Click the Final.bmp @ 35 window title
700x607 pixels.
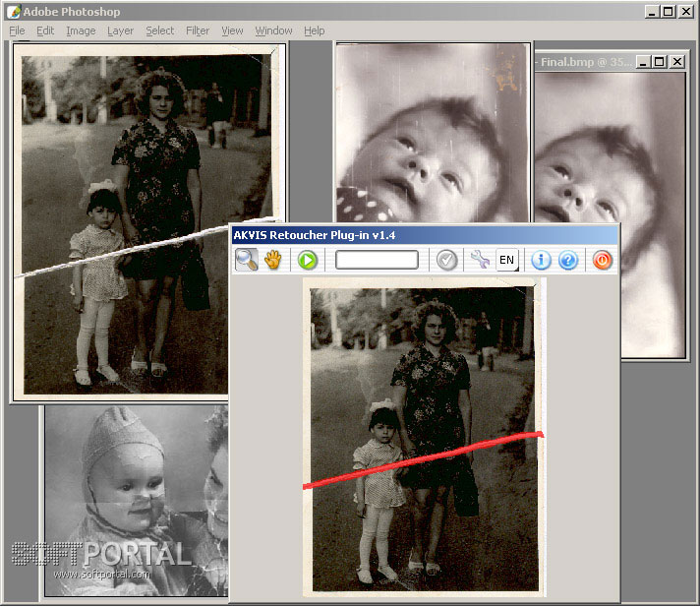586,62
